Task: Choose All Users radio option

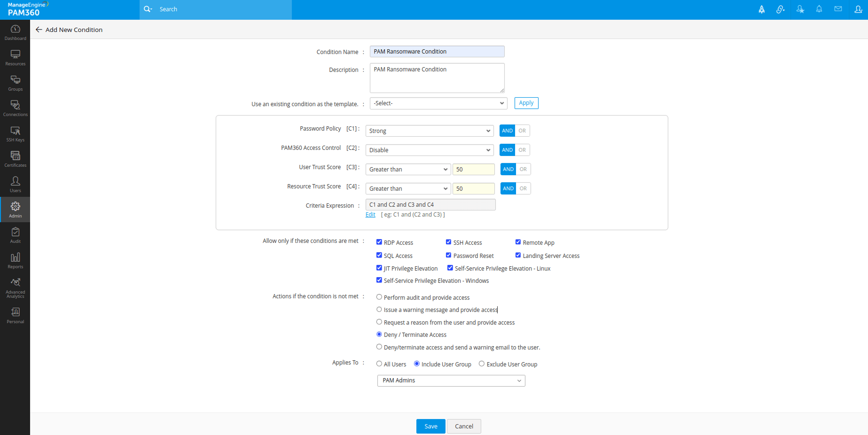Action: coord(379,364)
